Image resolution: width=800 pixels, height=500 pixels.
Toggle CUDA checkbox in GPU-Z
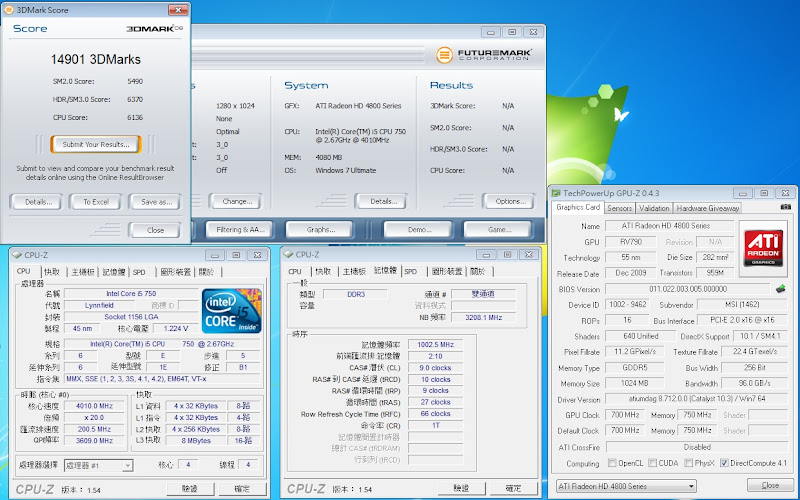(x=652, y=463)
